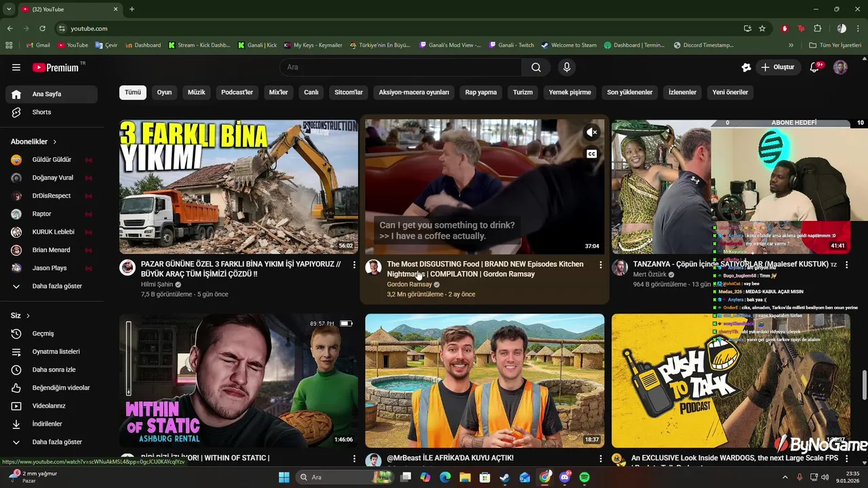The height and width of the screenshot is (488, 868).
Task: Open Gordon Ramsay channel avatar
Action: [373, 267]
